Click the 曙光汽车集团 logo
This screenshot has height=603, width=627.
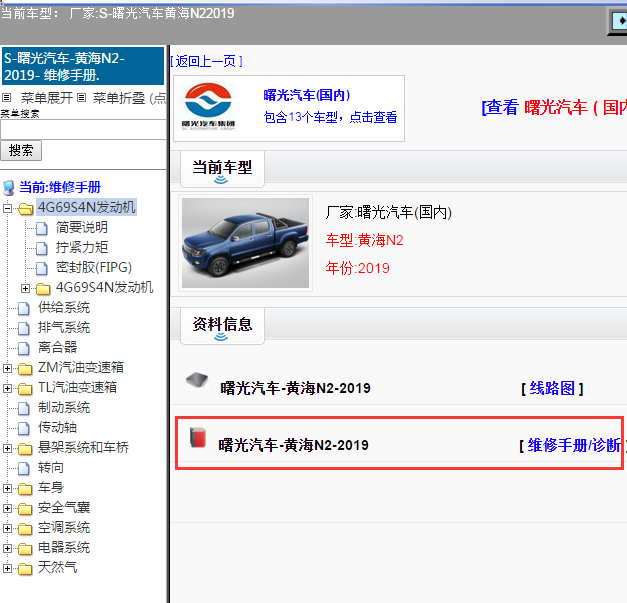tap(208, 107)
